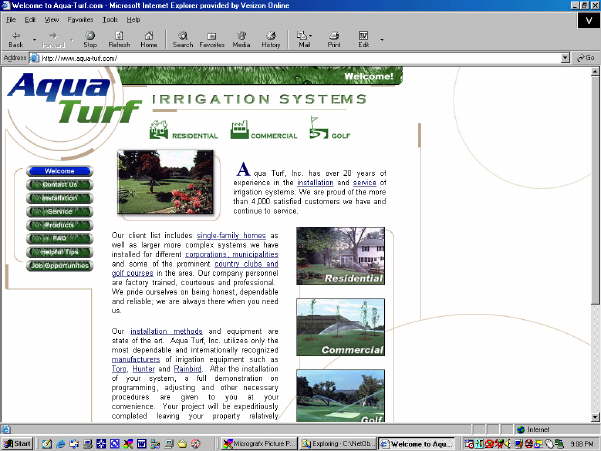Click the Windows Start button
The width and height of the screenshot is (601, 451).
(17, 444)
